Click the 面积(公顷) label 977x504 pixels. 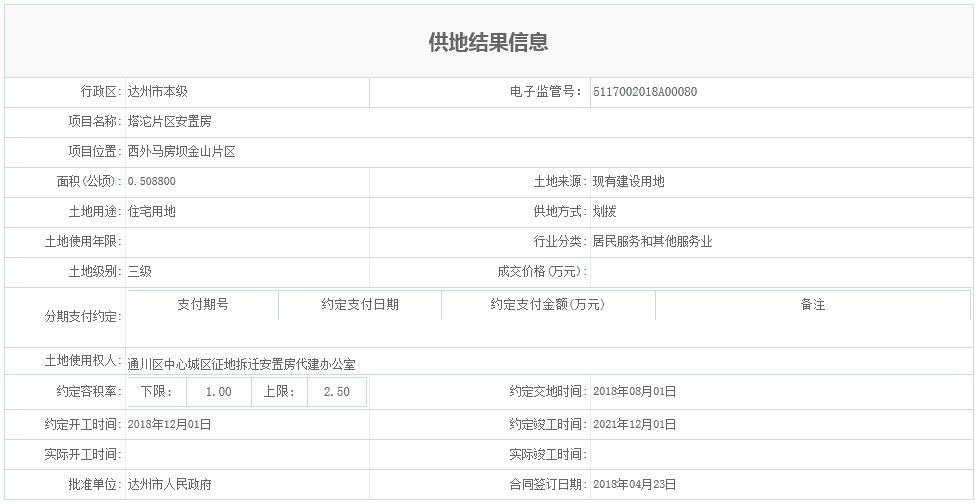click(90, 181)
